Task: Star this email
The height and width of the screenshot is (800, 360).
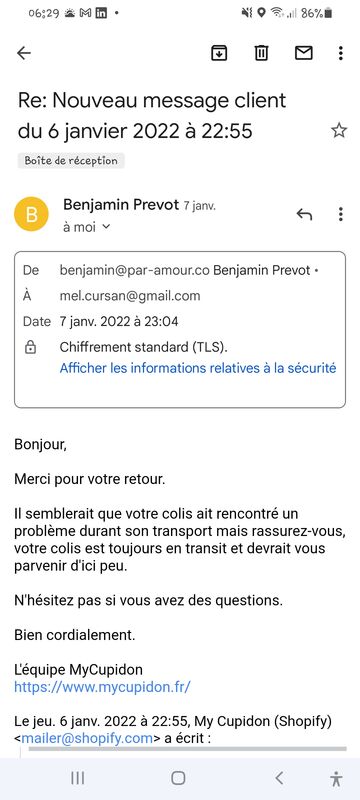Action: [339, 131]
